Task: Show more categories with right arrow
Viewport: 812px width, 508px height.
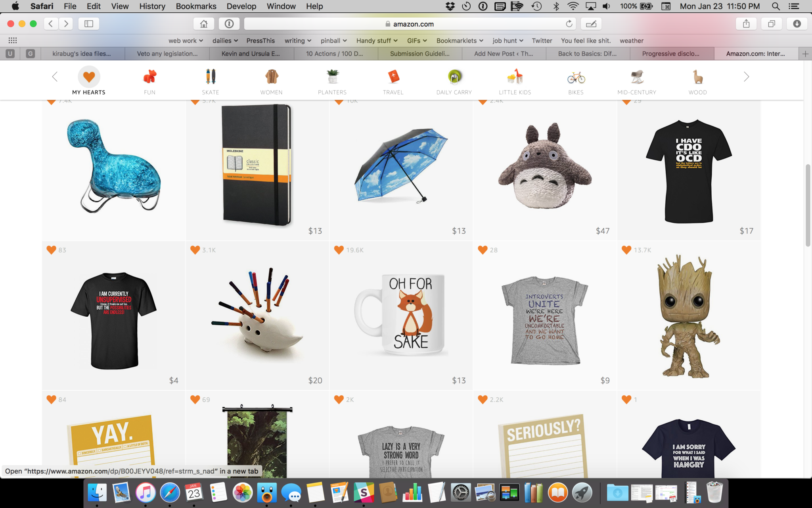Action: (x=746, y=77)
